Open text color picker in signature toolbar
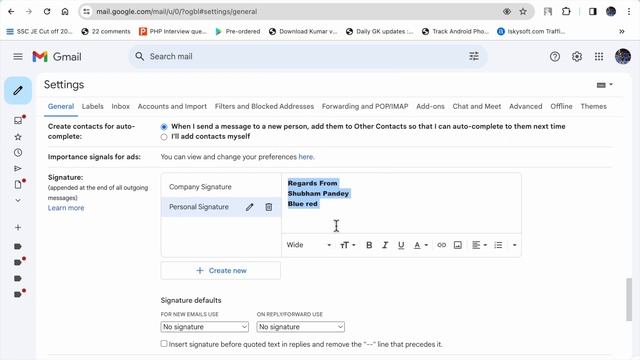Image resolution: width=640 pixels, height=360 pixels. 420,245
